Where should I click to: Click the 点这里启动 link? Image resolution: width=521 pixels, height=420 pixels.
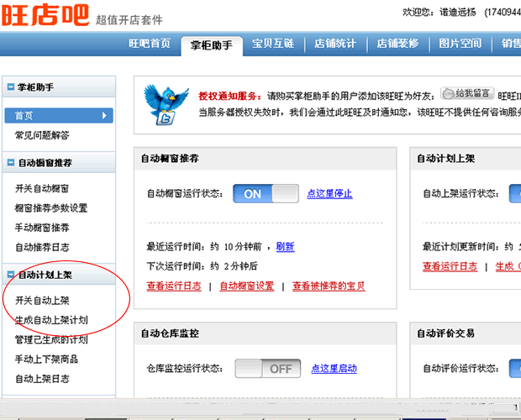pos(334,368)
